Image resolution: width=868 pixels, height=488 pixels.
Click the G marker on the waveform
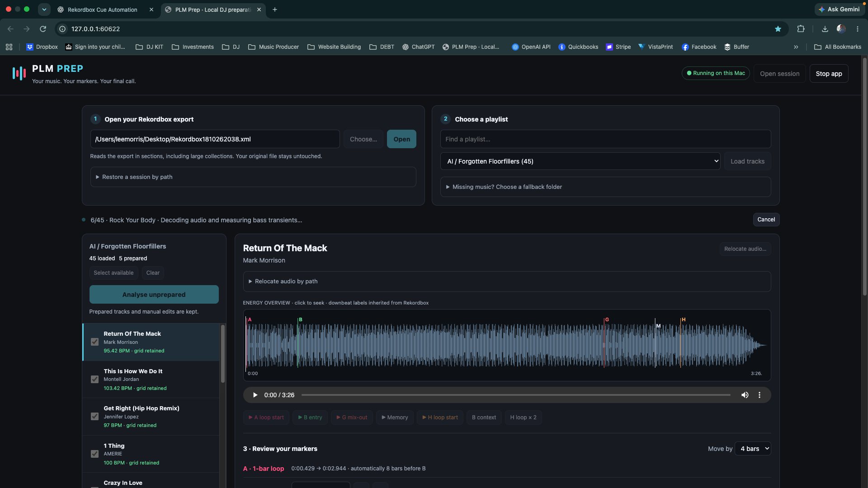pos(607,319)
